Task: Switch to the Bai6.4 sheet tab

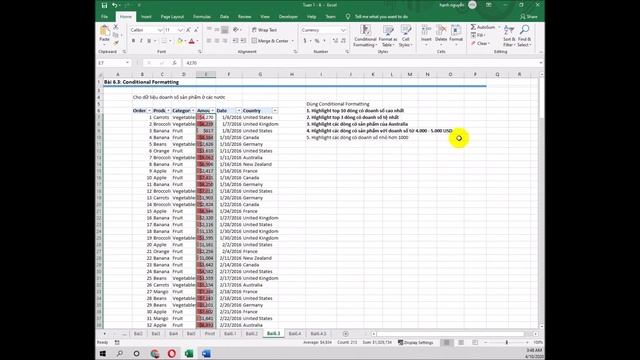Action: pos(295,333)
